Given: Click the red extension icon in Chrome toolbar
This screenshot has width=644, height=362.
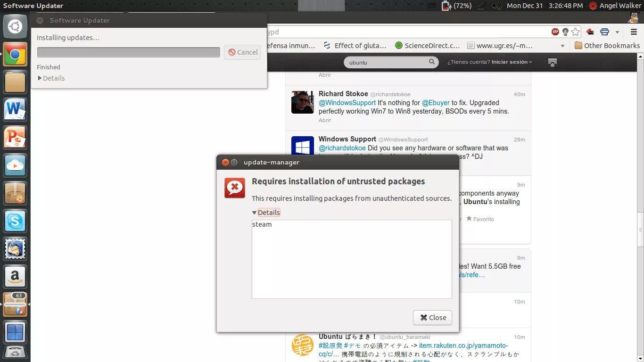Looking at the screenshot, I should [x=590, y=32].
